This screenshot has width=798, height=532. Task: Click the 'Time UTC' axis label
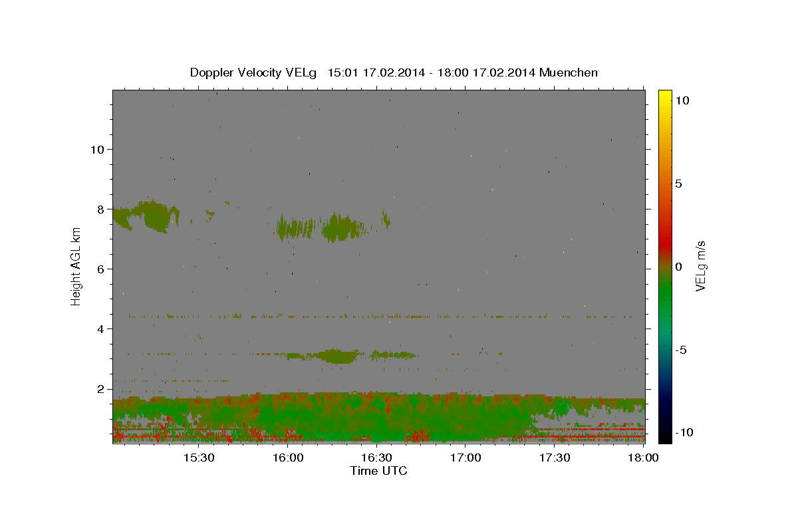(x=378, y=471)
